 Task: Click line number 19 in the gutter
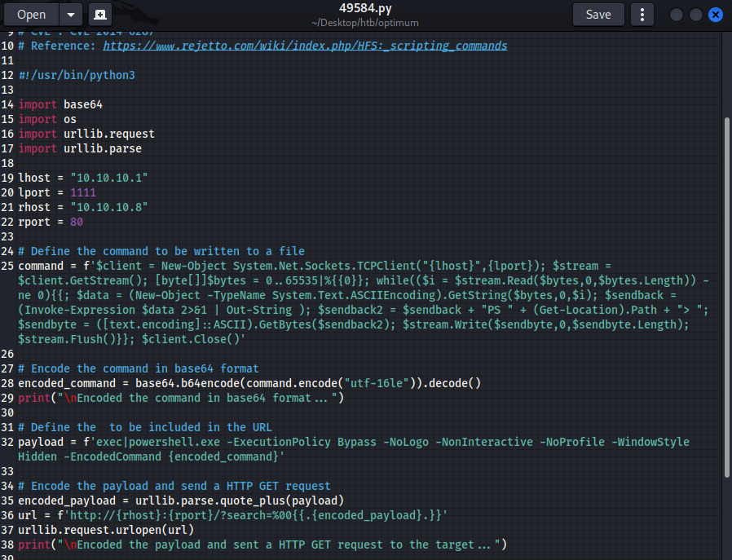point(7,178)
